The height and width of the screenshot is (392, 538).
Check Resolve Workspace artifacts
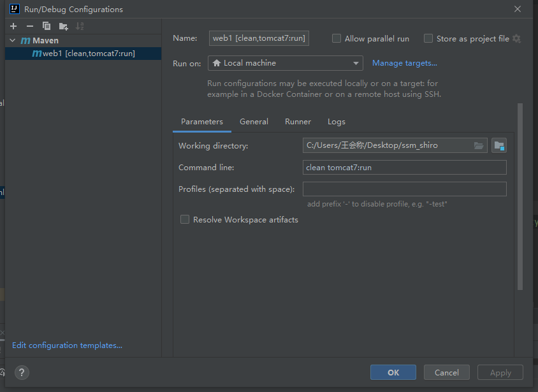[185, 220]
